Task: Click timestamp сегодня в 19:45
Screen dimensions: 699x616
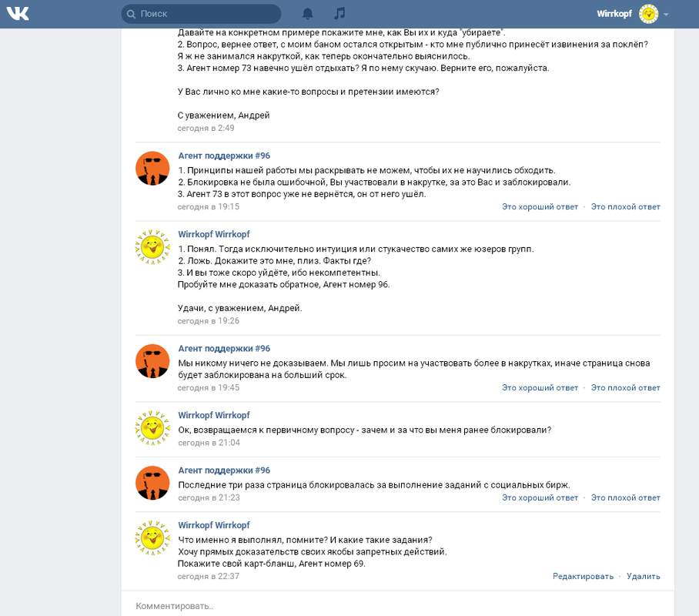Action: (209, 387)
